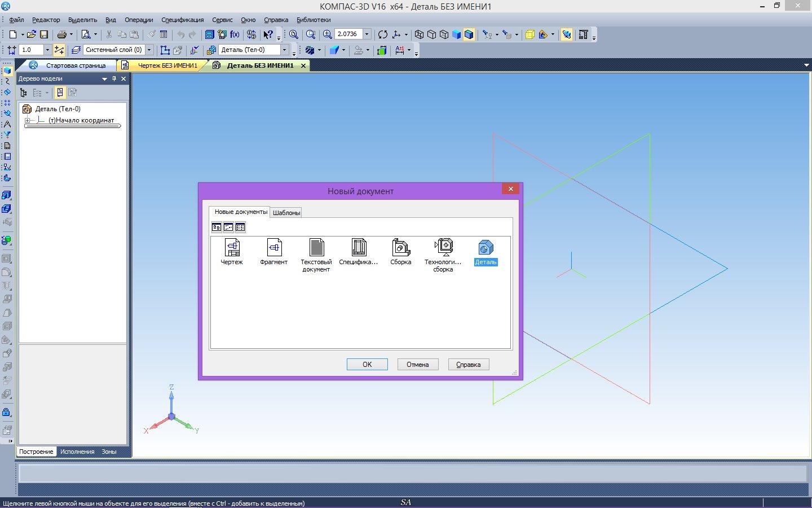This screenshot has width=812, height=508.
Task: Expand the new document arrow dropdown
Action: tap(22, 34)
